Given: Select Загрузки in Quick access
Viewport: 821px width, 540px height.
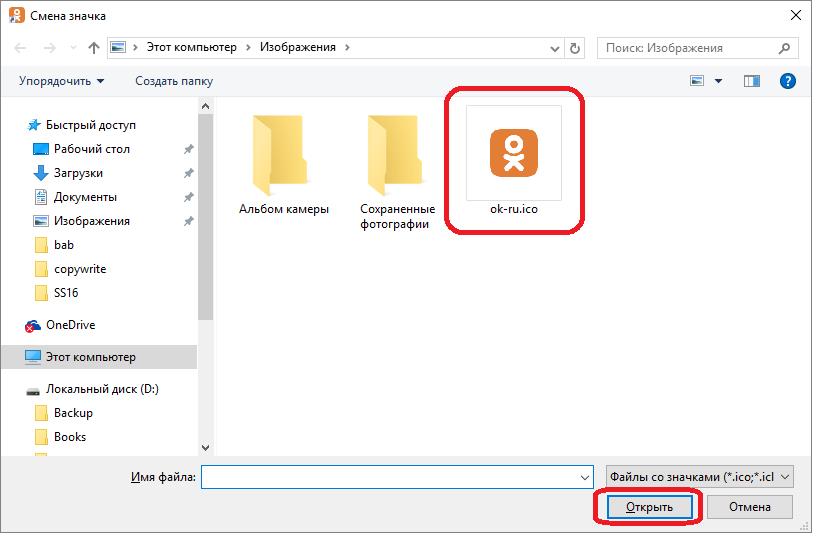Looking at the screenshot, I should coord(78,173).
